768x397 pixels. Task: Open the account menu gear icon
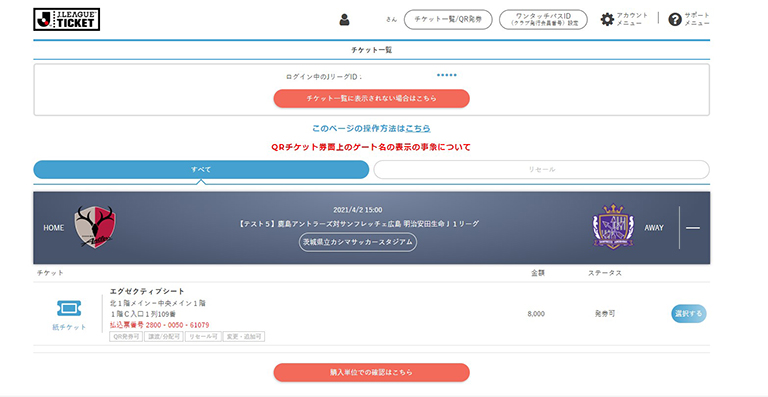[607, 20]
